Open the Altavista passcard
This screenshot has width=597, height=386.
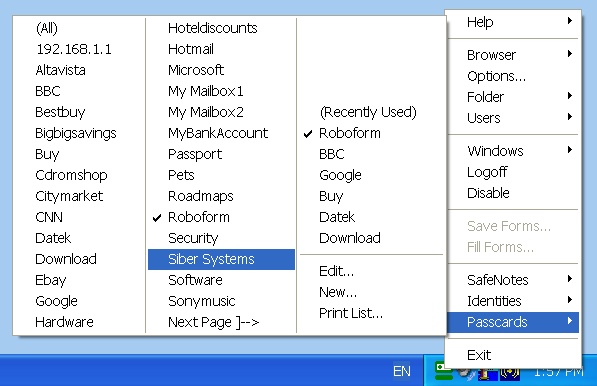tap(79, 70)
